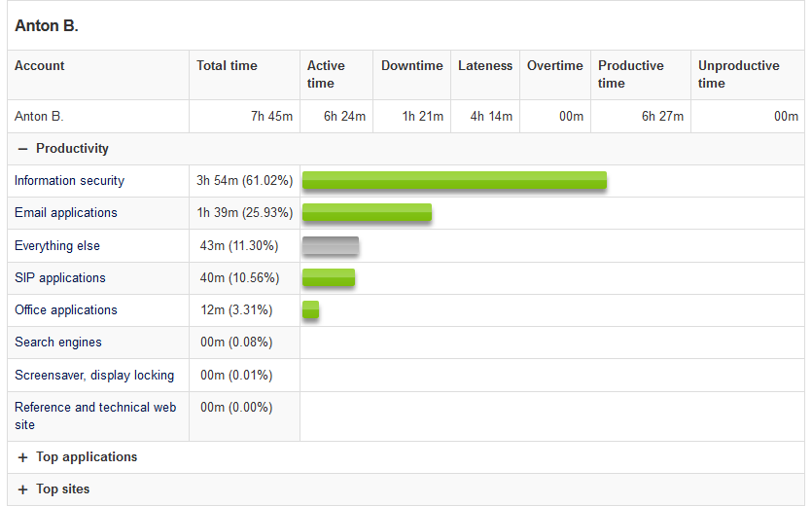Select the Overtime column header
The width and height of the screenshot is (812, 506).
point(554,66)
